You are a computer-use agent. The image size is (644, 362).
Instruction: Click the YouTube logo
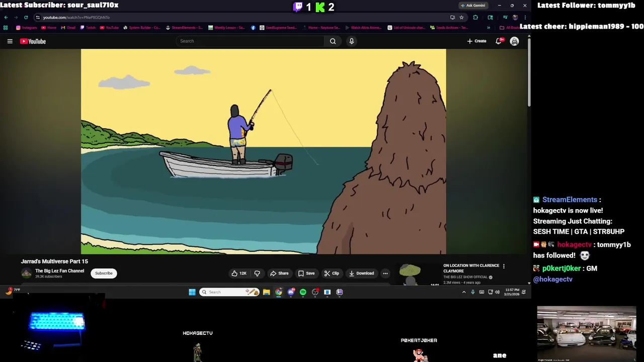tap(33, 41)
